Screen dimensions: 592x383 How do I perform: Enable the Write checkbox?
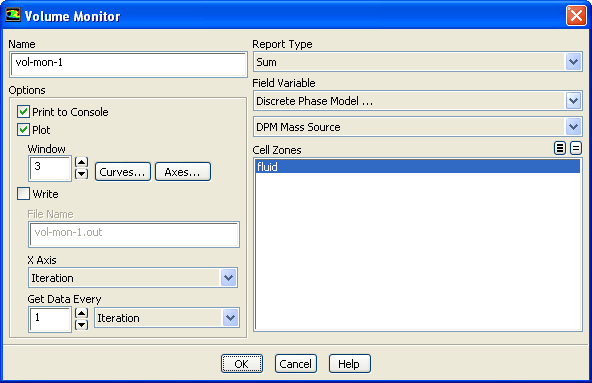(x=23, y=194)
